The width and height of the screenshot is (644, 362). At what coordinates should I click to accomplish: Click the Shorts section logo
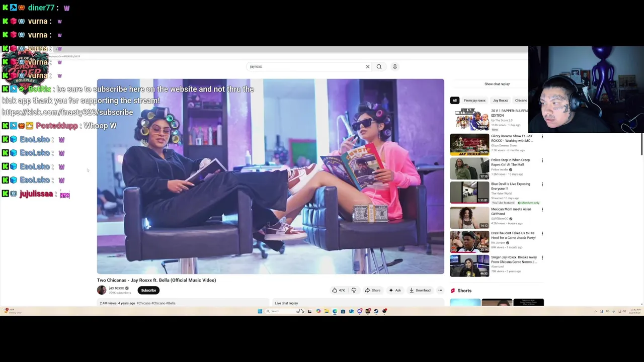click(x=453, y=291)
